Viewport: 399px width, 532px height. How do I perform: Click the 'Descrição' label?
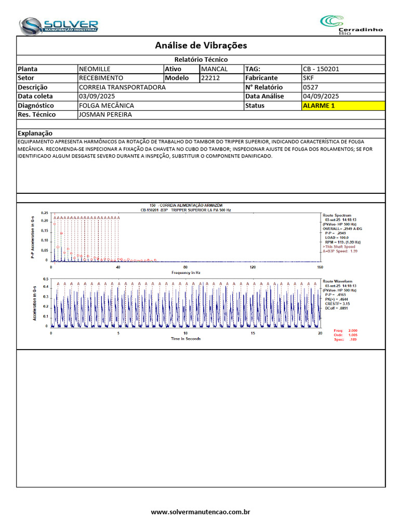point(33,87)
